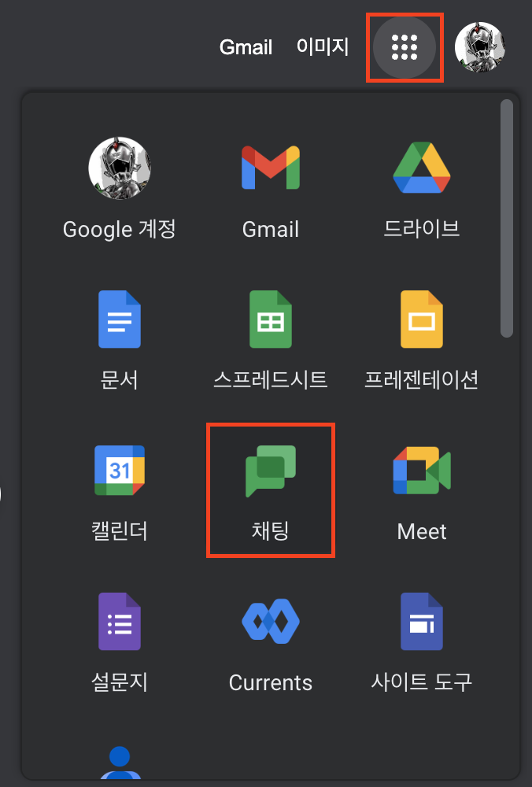Open 스프레드시트 (Sheets) app
This screenshot has height=787, width=532.
click(271, 340)
